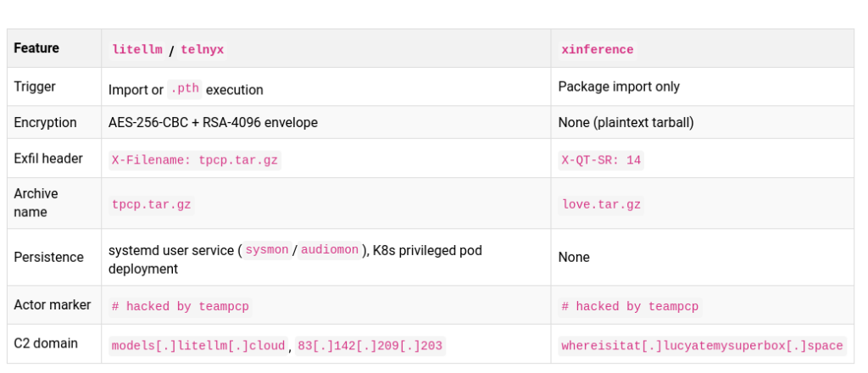Screen dimensions: 868x373
Task: Click 'X-QT-SR: 14' code value
Action: (601, 160)
